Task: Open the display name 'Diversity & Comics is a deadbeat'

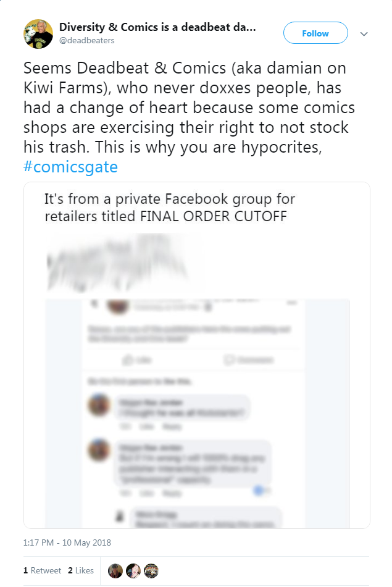Action: click(x=157, y=27)
